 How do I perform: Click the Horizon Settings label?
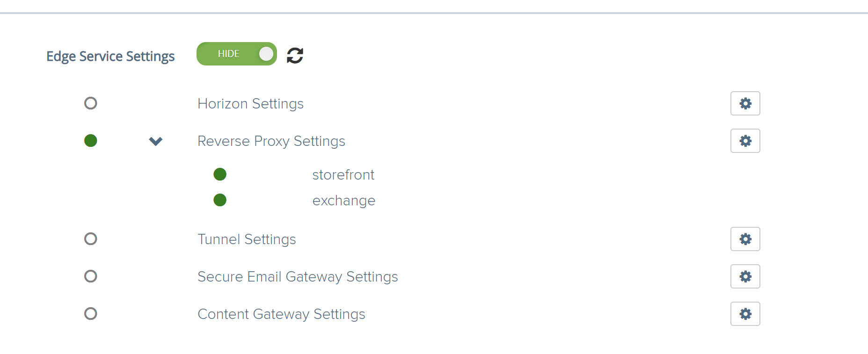(250, 104)
